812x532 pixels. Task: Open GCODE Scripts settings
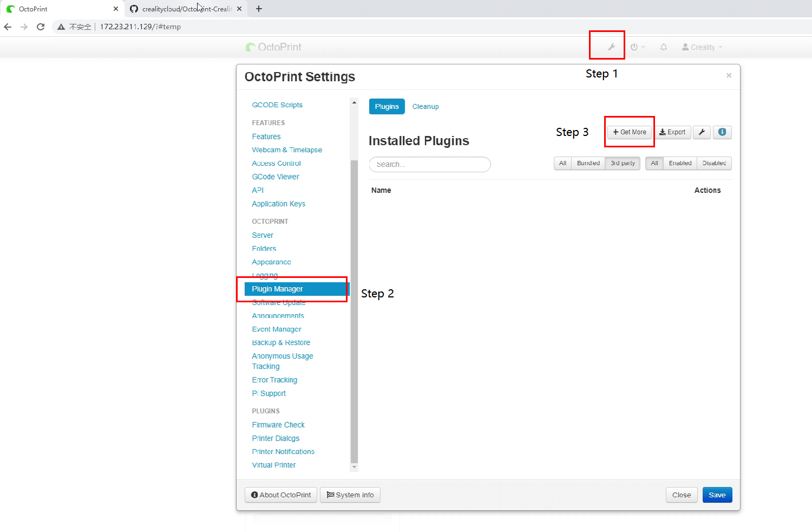click(277, 105)
